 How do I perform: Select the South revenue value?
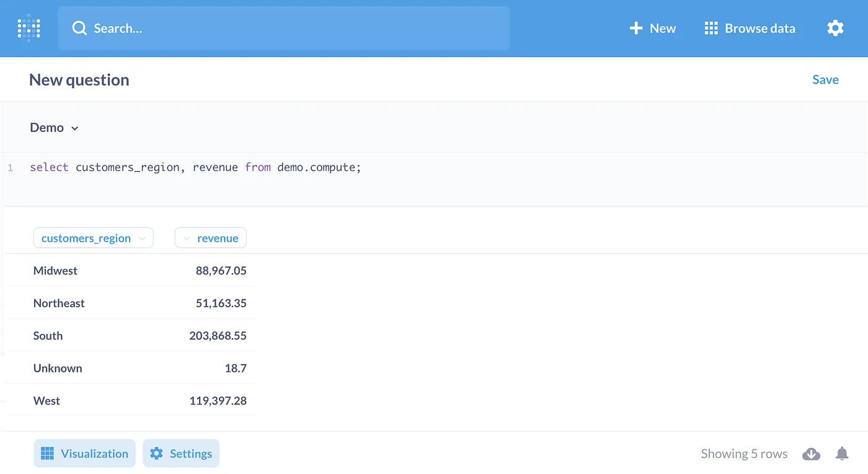click(218, 335)
